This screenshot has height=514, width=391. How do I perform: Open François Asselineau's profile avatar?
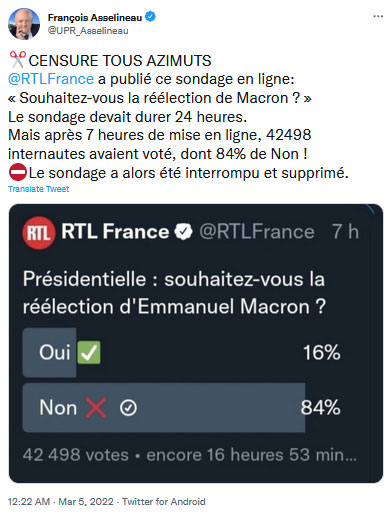[x=24, y=24]
